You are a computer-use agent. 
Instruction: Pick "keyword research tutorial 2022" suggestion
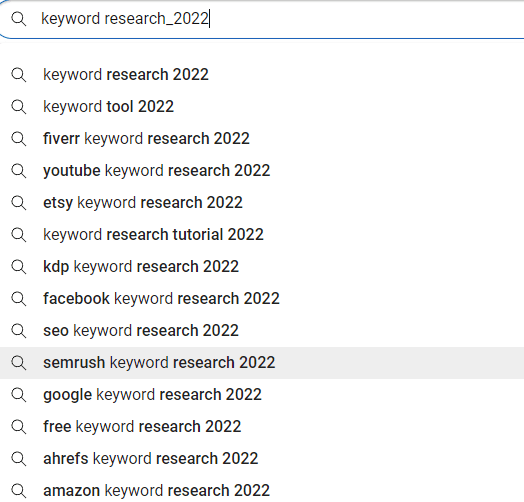coord(262,235)
